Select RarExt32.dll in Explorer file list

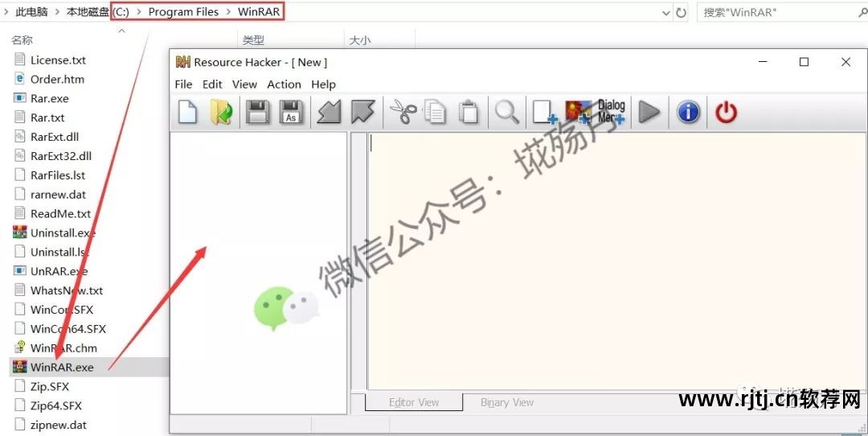point(61,156)
